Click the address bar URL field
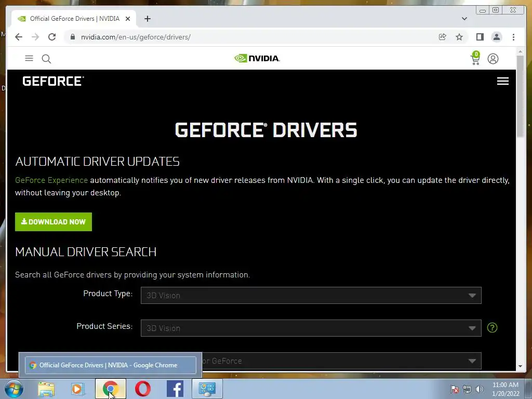Image resolution: width=532 pixels, height=399 pixels. tap(251, 37)
